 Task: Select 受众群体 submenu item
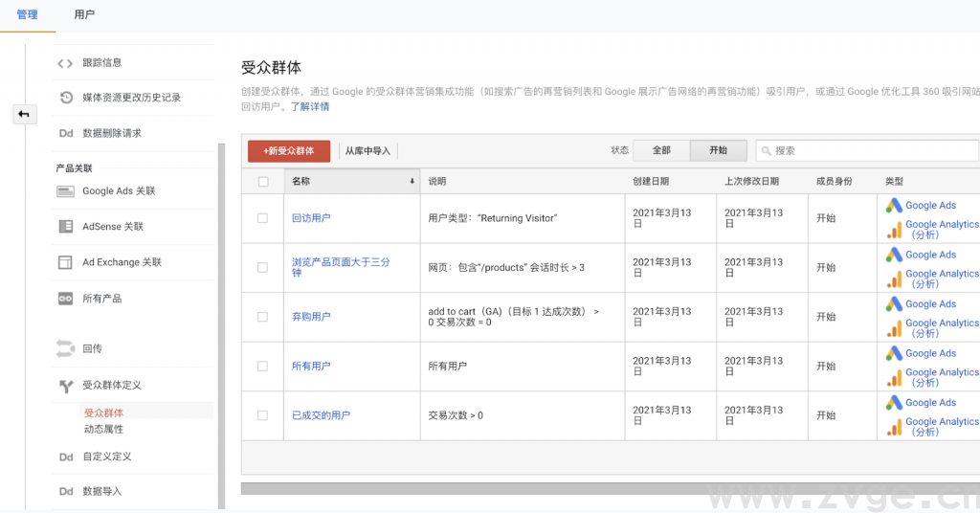pos(103,413)
